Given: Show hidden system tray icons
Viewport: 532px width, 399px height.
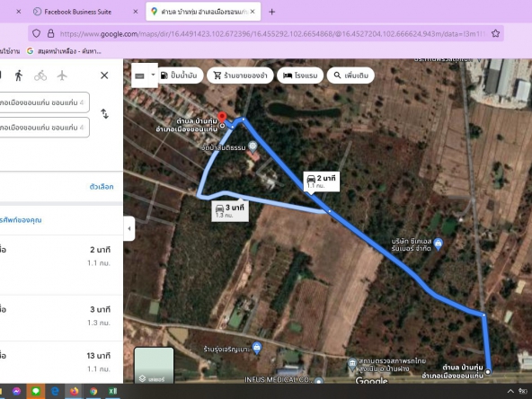Looking at the screenshot, I should click(x=510, y=391).
